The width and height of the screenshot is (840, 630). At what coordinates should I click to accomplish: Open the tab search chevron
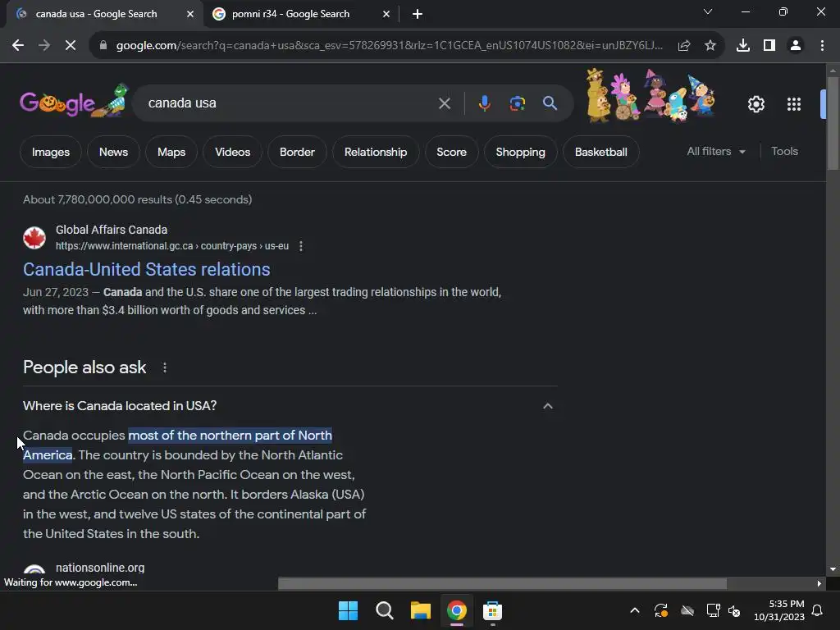(x=708, y=11)
